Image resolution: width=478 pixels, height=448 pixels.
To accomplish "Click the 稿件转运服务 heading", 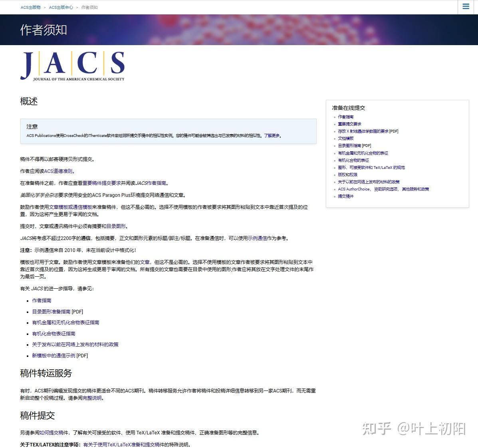I will coord(46,373).
